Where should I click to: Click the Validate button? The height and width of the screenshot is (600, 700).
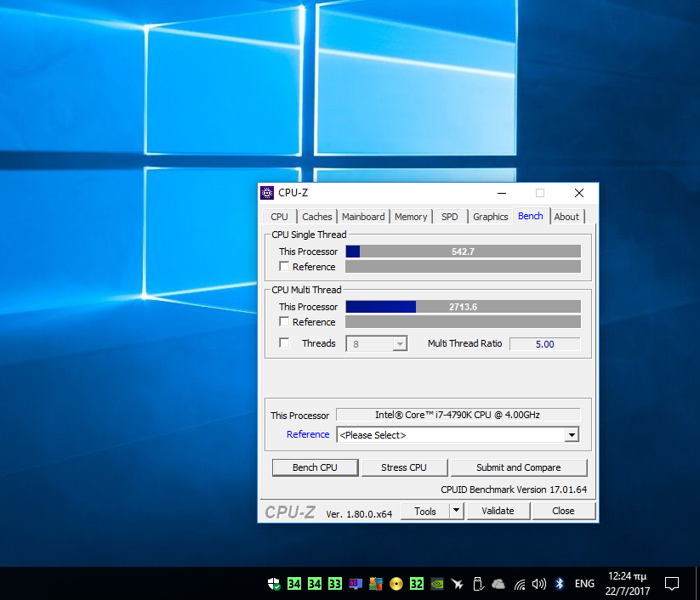tap(498, 512)
